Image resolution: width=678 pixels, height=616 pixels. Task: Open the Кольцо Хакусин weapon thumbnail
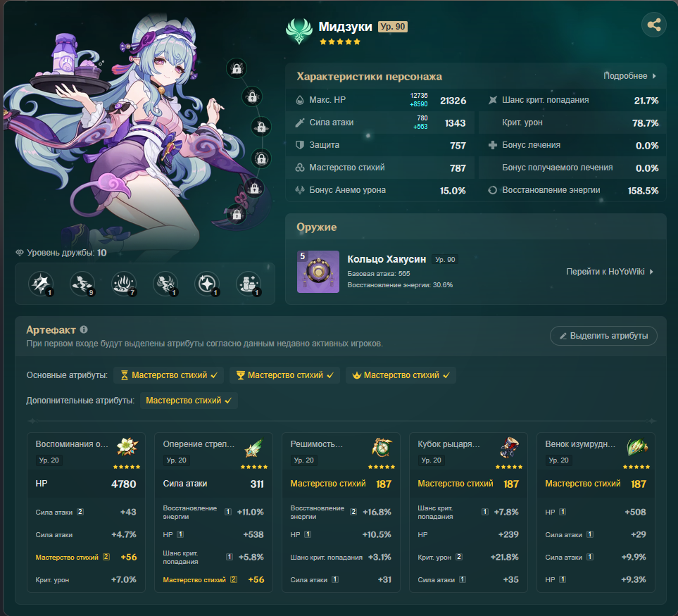point(318,272)
